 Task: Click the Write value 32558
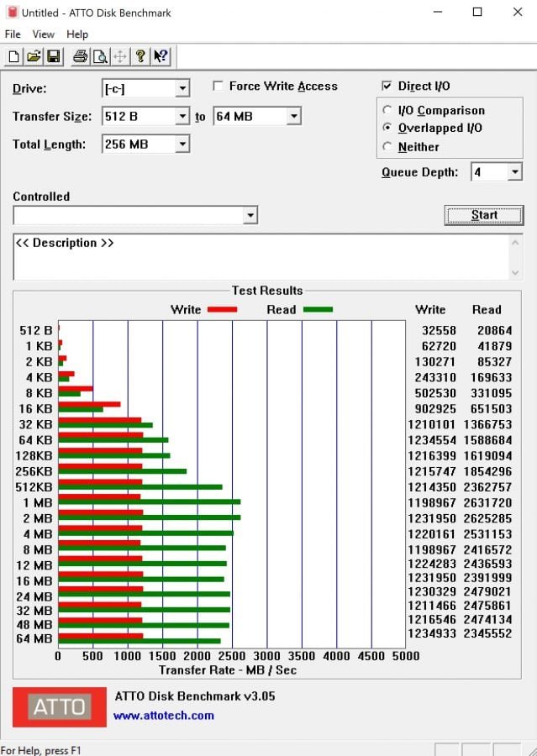(x=439, y=331)
